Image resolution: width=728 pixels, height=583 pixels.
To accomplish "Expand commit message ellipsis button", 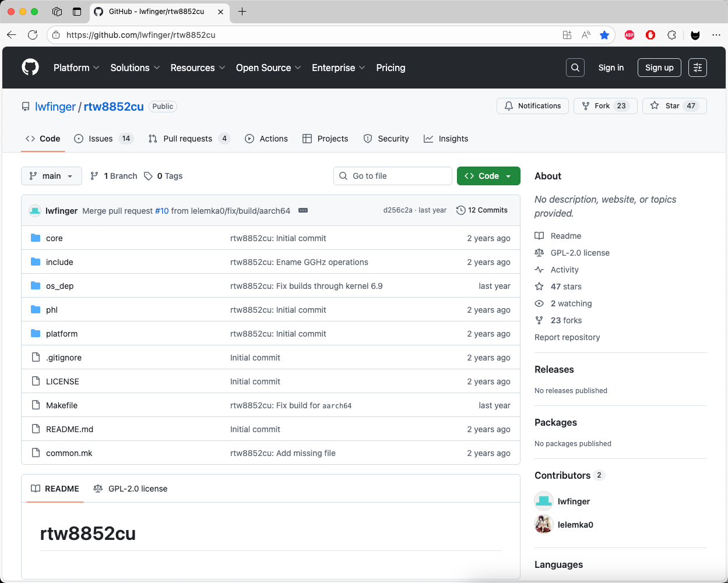I will 303,210.
